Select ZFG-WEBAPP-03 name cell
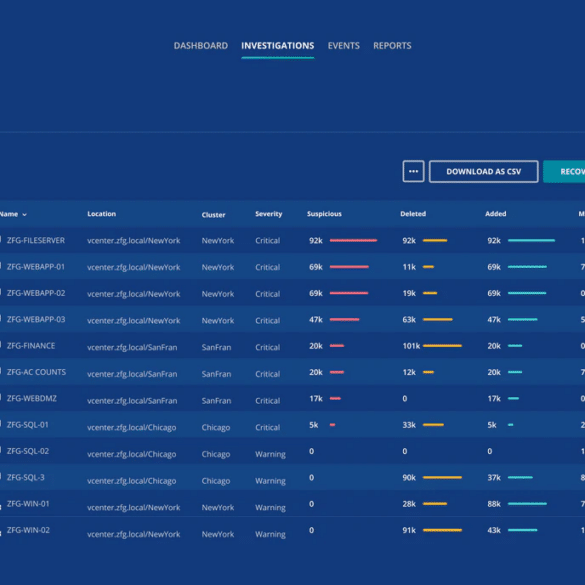Screen dimensions: 585x585 36,319
